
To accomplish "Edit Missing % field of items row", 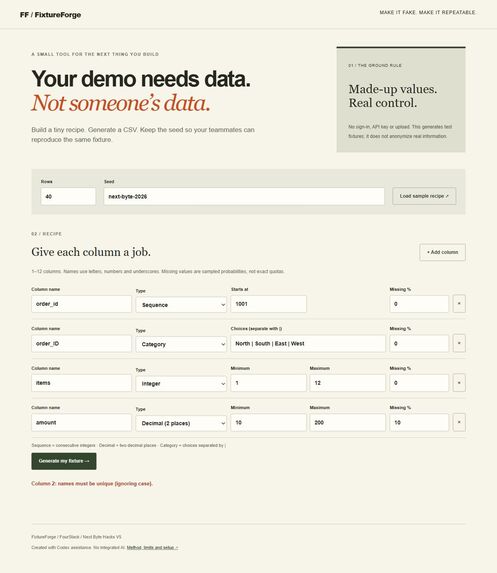I will pos(419,383).
